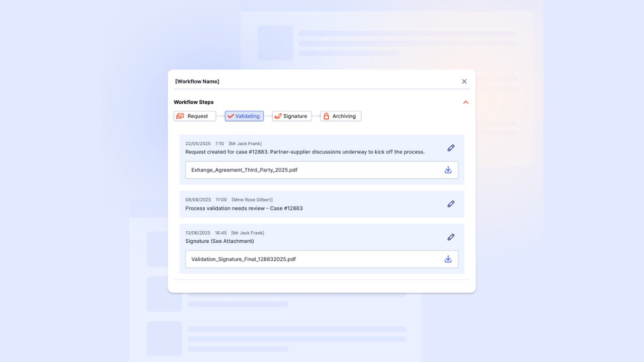Download Exhange_Agreement_Third_Party_2025.pdf

448,170
